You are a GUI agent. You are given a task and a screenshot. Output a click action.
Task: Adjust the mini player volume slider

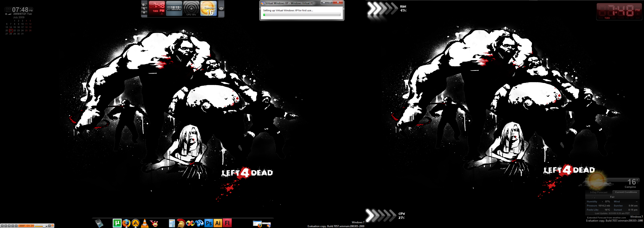[x=41, y=226]
